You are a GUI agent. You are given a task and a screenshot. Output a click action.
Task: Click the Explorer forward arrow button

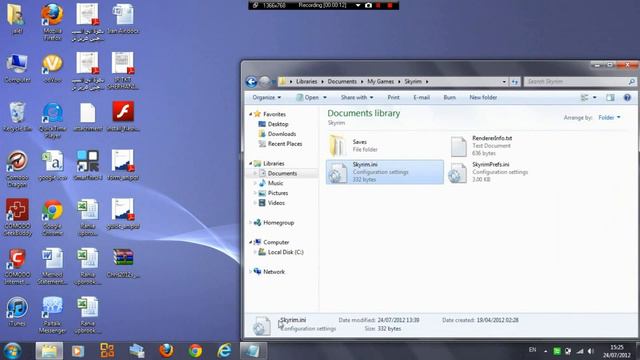(264, 82)
